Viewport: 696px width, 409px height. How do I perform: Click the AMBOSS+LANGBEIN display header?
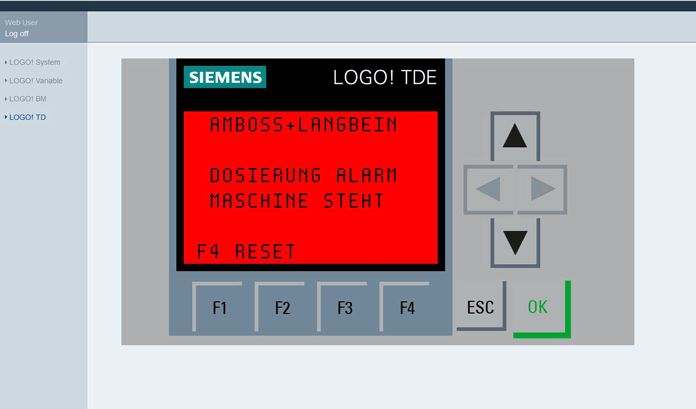coord(303,125)
